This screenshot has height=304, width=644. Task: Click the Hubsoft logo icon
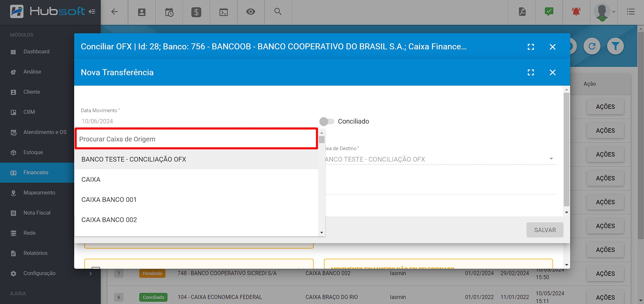tap(17, 11)
